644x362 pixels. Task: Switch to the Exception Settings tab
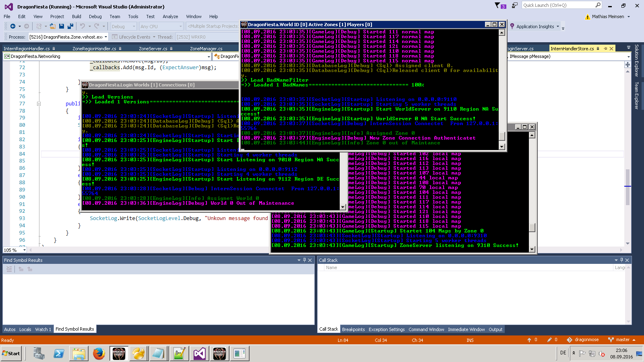pyautogui.click(x=387, y=329)
